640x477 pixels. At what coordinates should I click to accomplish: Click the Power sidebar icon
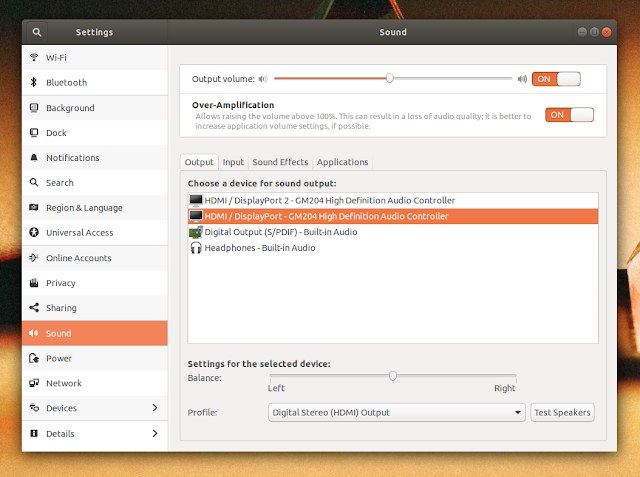coord(34,358)
